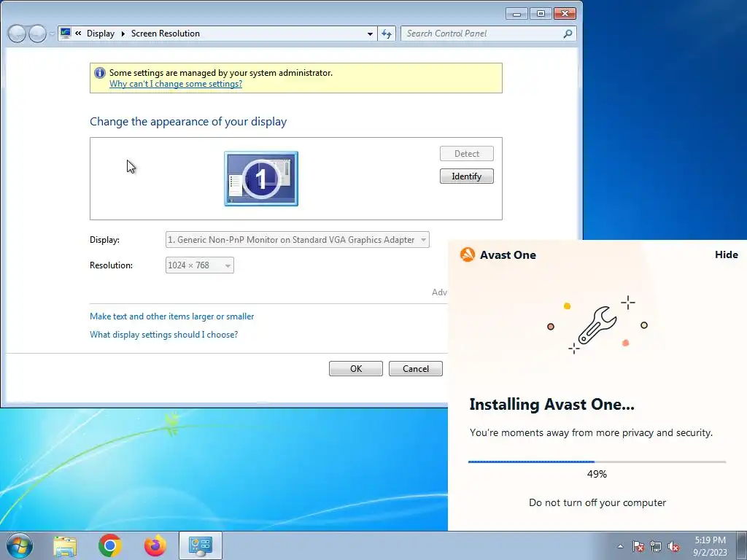Click the 'Display:' label
Screen dimensions: 747x560
tap(104, 239)
